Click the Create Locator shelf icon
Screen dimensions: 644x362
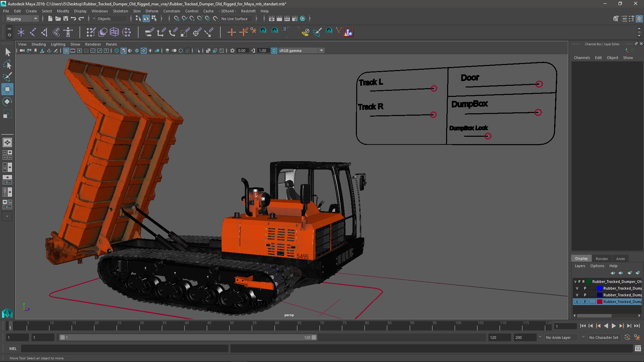click(x=21, y=32)
